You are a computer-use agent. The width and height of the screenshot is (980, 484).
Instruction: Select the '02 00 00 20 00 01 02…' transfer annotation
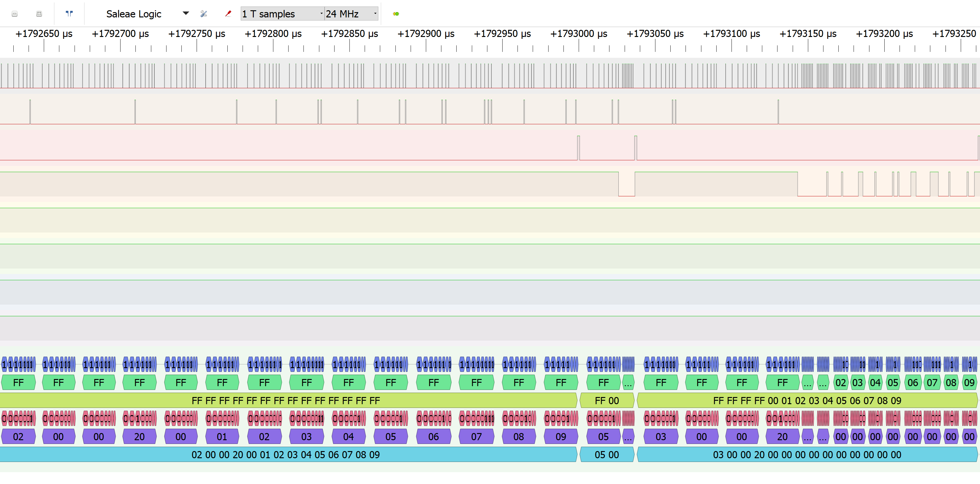point(288,455)
